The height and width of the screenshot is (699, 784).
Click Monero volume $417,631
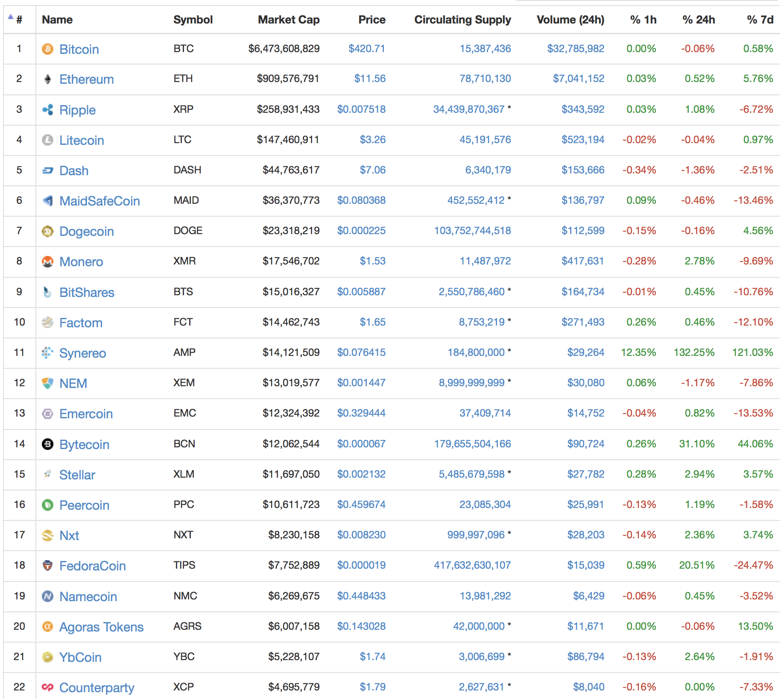tap(583, 261)
